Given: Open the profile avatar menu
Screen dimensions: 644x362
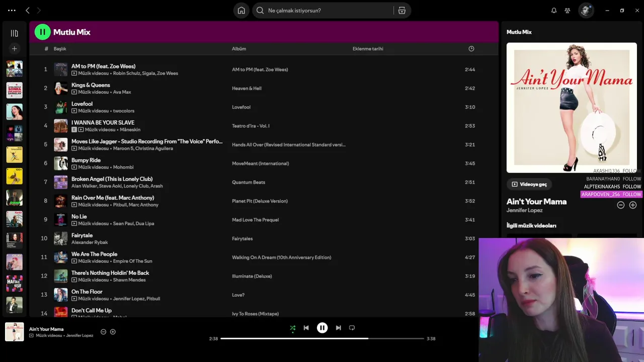Looking at the screenshot, I should tap(586, 10).
